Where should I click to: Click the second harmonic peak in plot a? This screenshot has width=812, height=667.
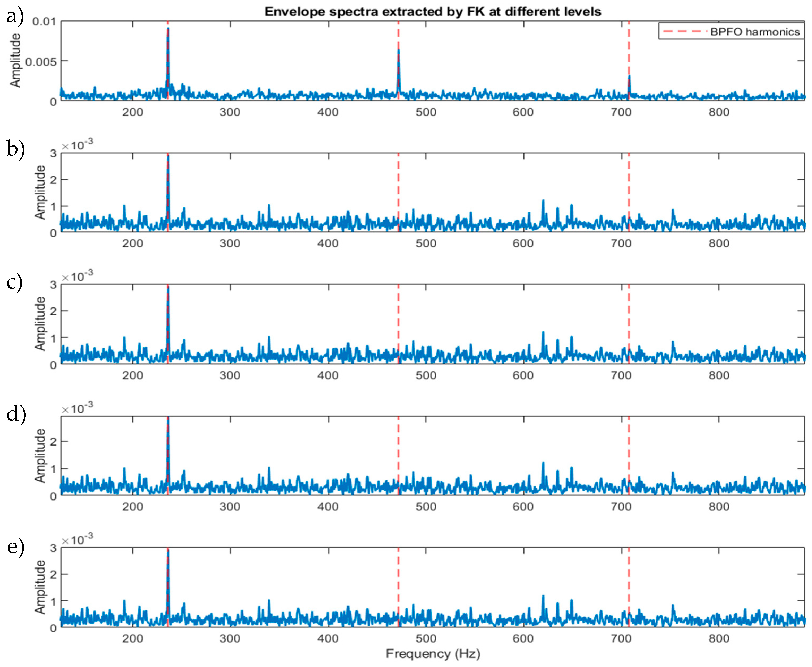click(x=399, y=52)
